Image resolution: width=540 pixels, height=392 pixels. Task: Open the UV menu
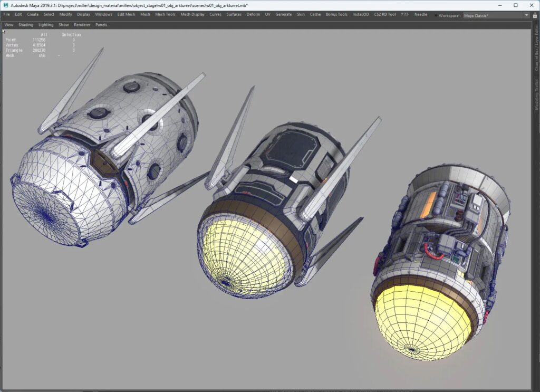pyautogui.click(x=267, y=14)
